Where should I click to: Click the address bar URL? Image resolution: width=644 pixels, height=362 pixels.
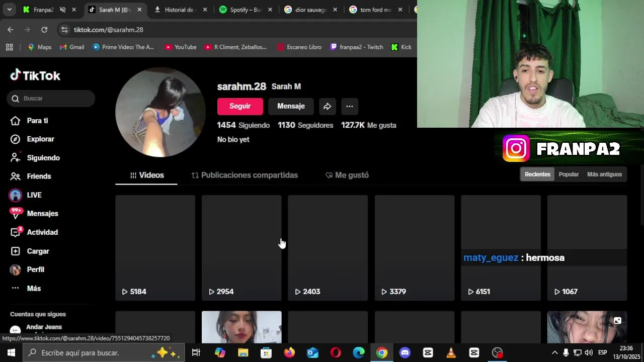pyautogui.click(x=109, y=30)
